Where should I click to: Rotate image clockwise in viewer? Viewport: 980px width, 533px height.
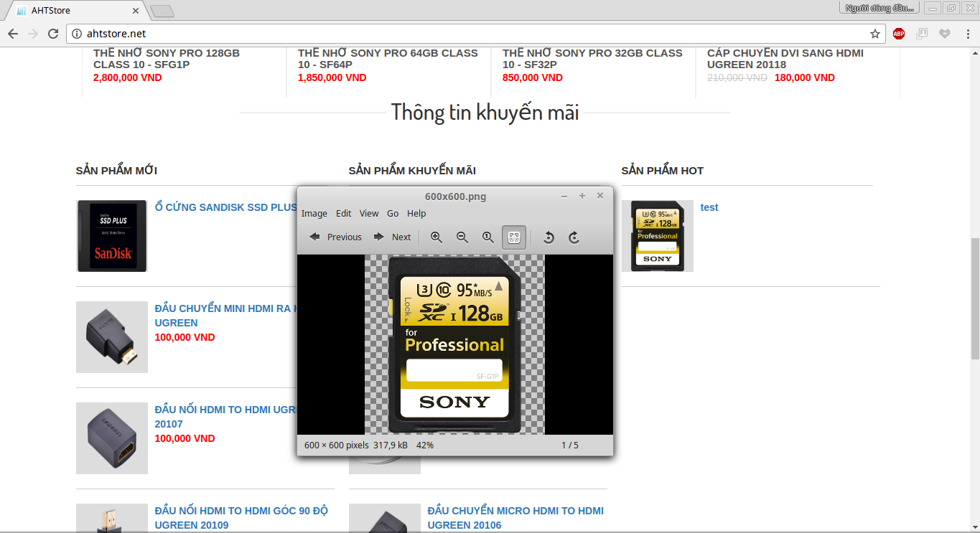(x=574, y=237)
